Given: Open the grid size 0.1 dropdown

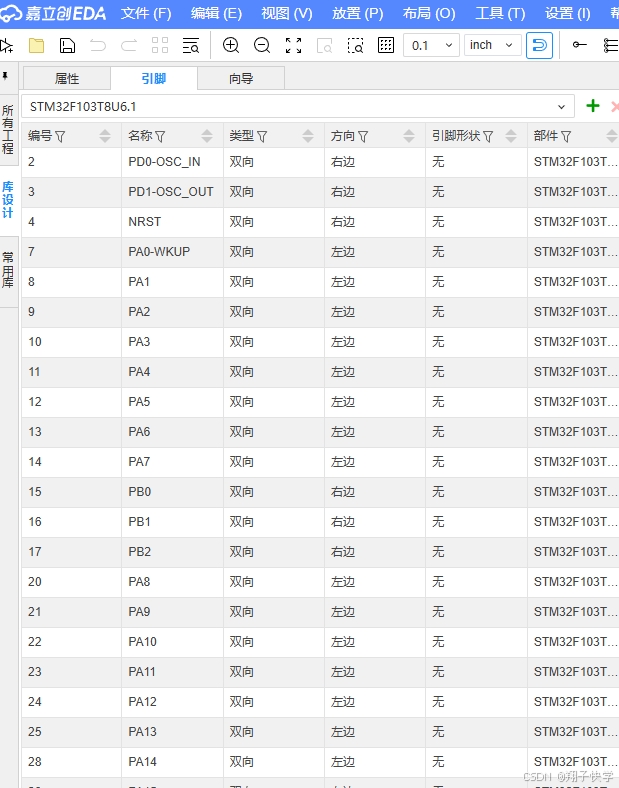Looking at the screenshot, I should coord(431,45).
